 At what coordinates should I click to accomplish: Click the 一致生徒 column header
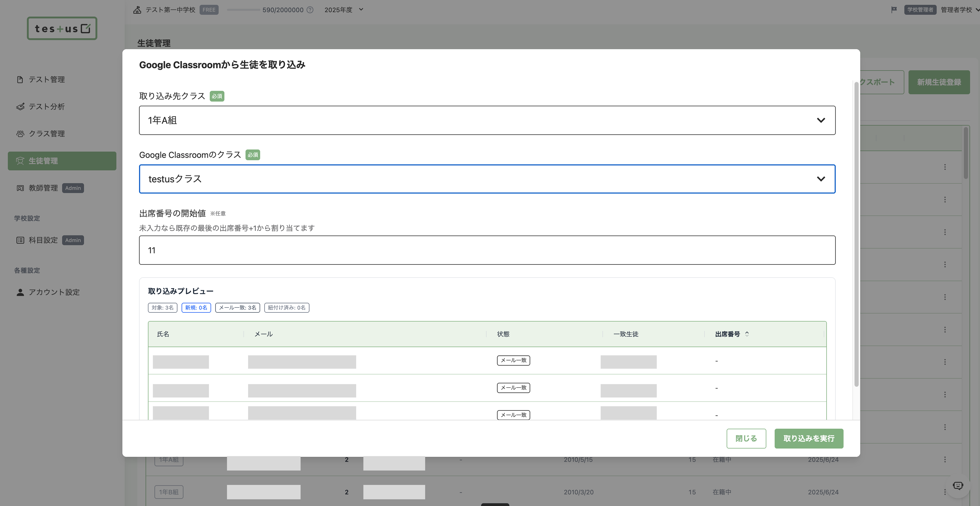coord(626,334)
